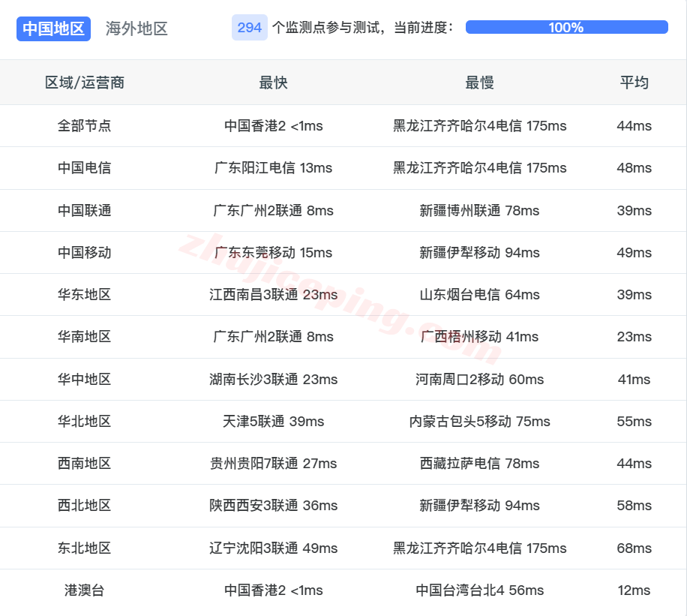Click 辽宁沈阳3联通 49ms cell

[274, 548]
